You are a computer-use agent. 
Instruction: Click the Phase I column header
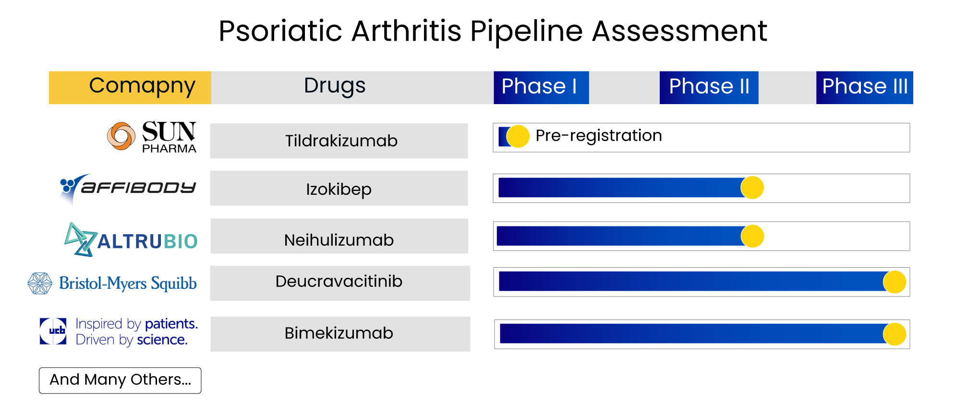pos(541,87)
